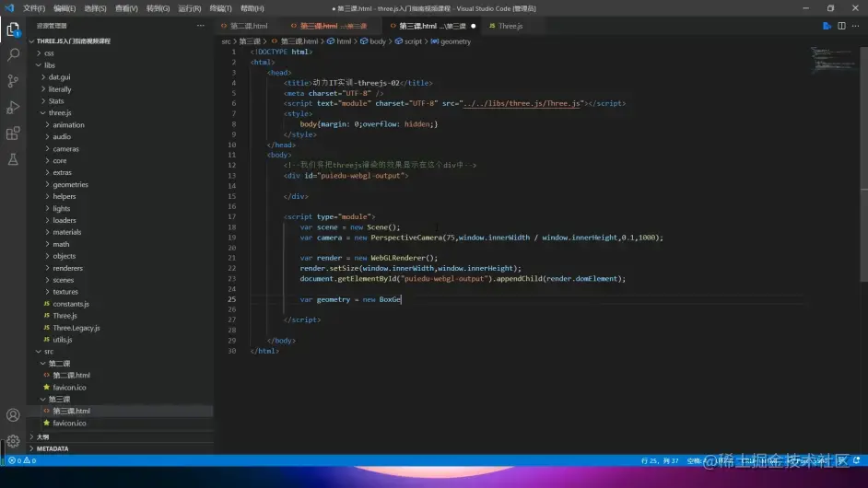Click line and column indicator 行 25, 列 37
Screen dimensions: 868x488
point(660,460)
